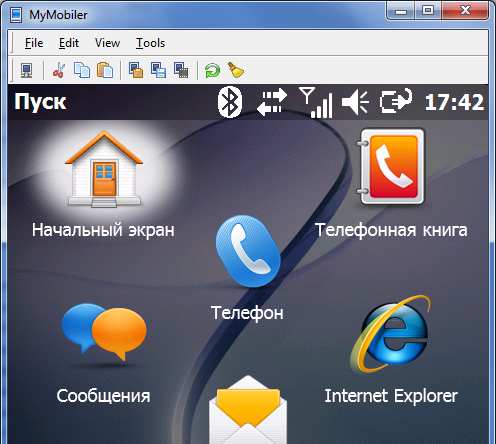Open the Телефонная книга phone book icon

pyautogui.click(x=391, y=184)
